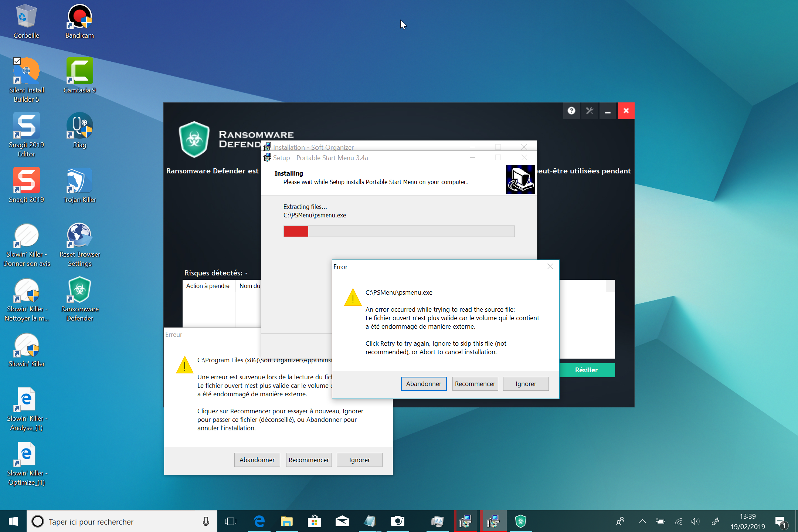798x532 pixels.
Task: Open the clock showing 13:39 19/02/2019
Action: click(x=747, y=521)
